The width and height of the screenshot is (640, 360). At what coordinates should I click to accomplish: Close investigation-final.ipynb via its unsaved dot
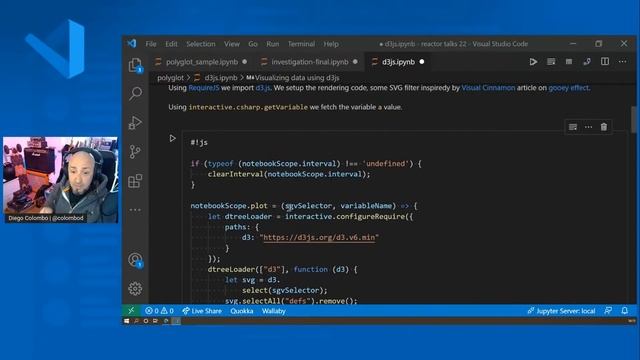pyautogui.click(x=355, y=62)
